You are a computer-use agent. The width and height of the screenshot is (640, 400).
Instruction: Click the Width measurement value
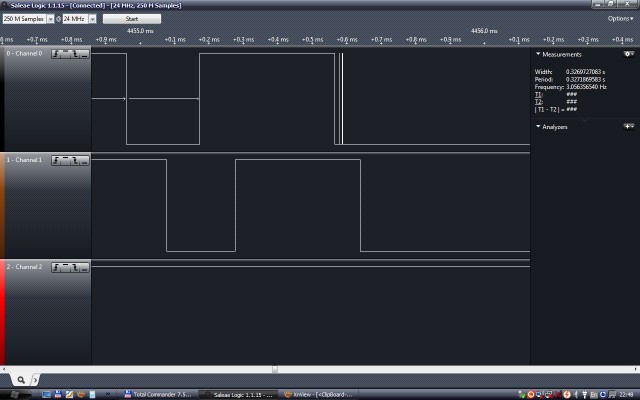[x=585, y=72]
